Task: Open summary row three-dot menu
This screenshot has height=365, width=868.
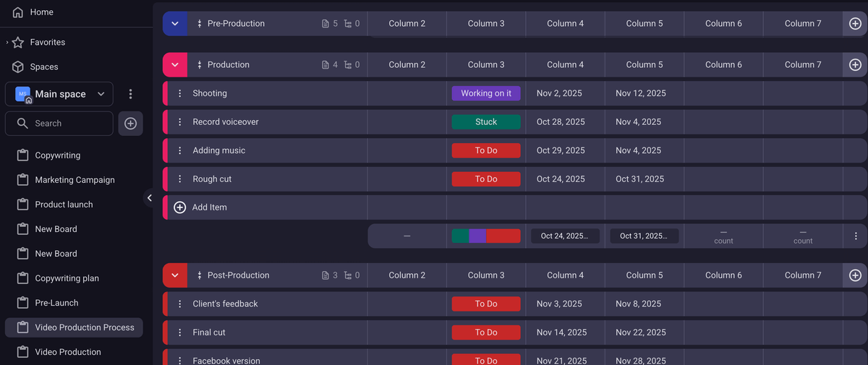Action: (x=856, y=236)
